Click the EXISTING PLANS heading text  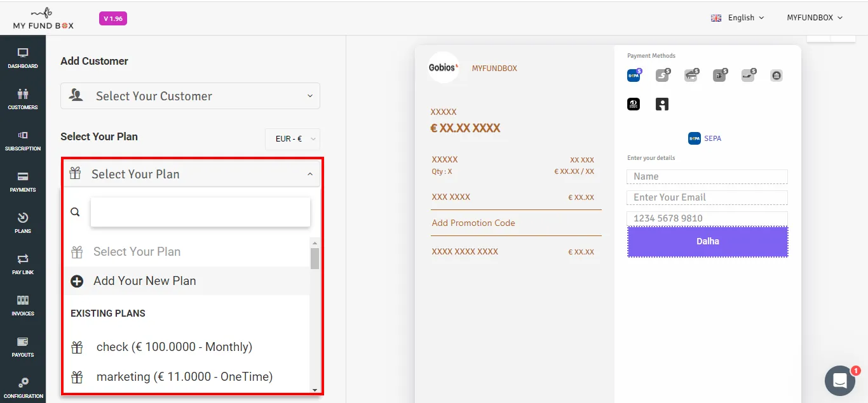click(x=108, y=314)
